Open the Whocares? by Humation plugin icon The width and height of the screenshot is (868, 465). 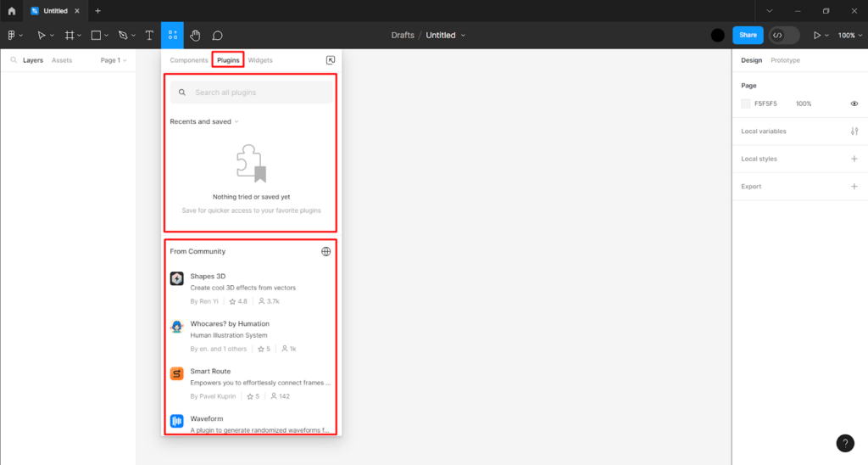pyautogui.click(x=176, y=326)
